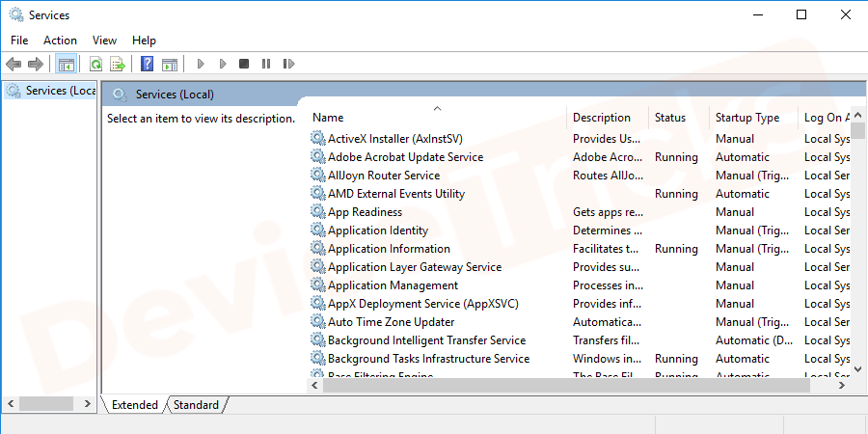Viewport: 868px width, 434px height.
Task: Click gear icon of AppX Deployment Service
Action: 317,303
